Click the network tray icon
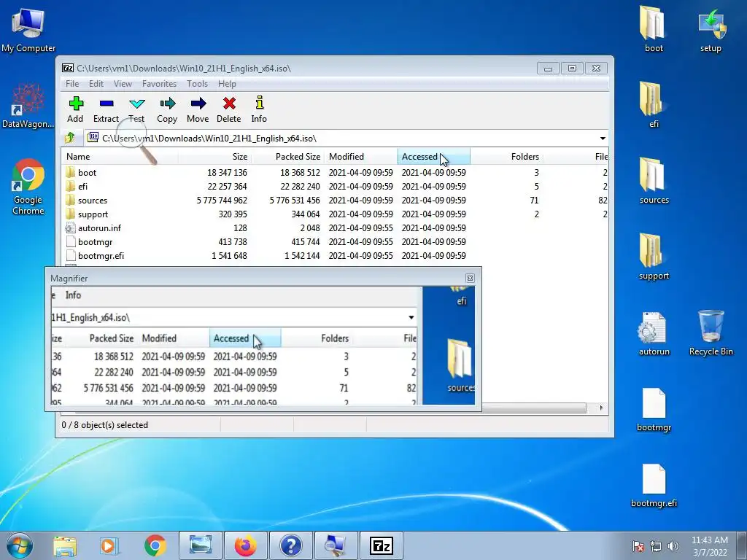 click(x=656, y=546)
